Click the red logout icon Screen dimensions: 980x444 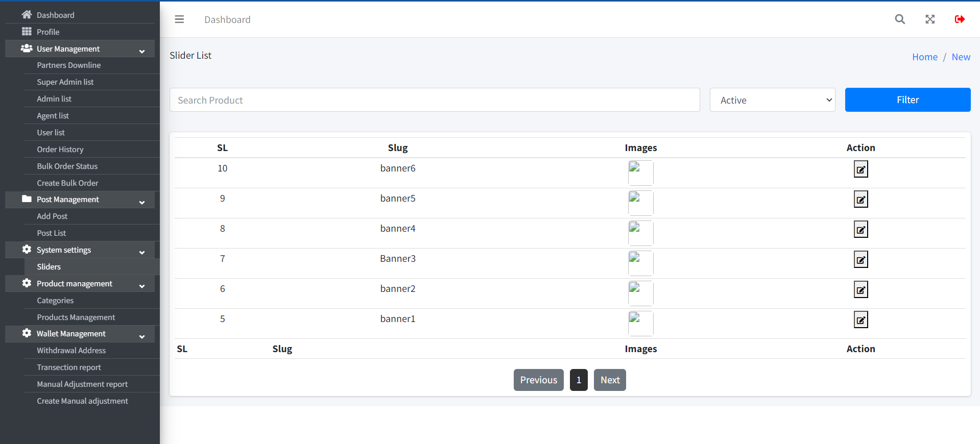point(960,19)
